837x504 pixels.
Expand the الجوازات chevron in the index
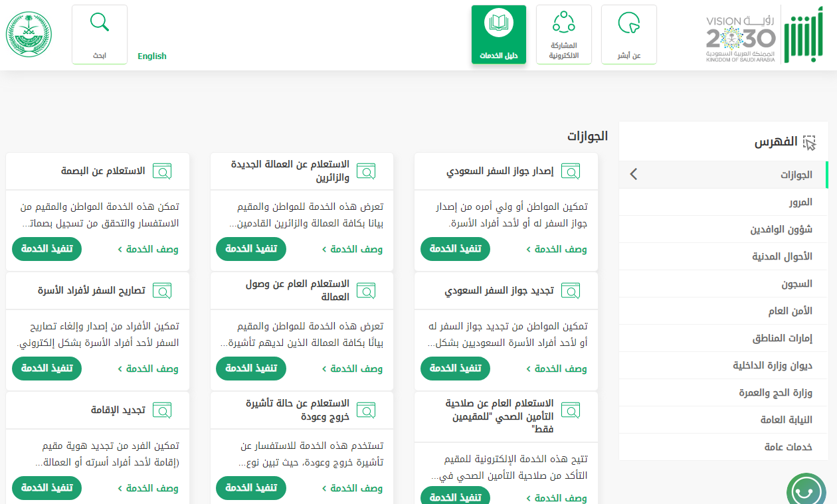(633, 175)
